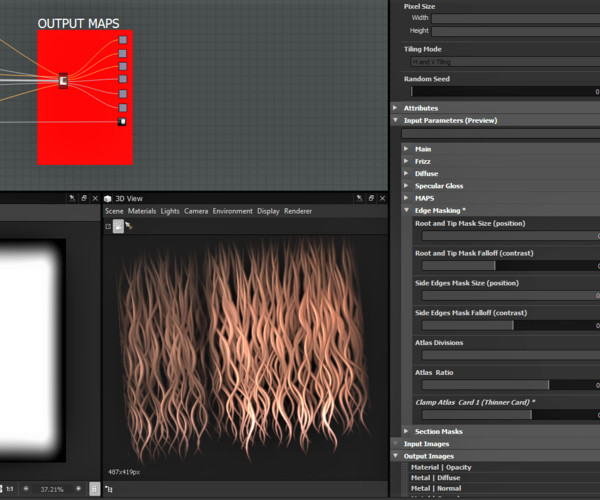Set 2D view zoom to 1:1
600x500 pixels.
pos(10,489)
